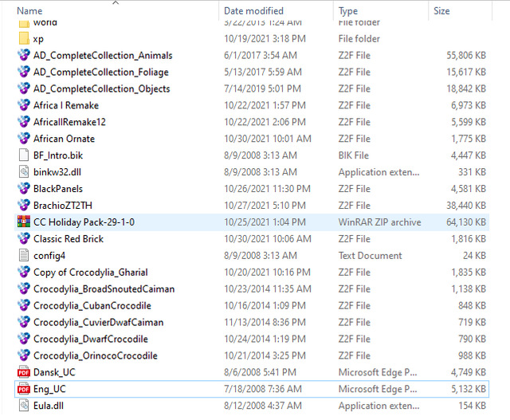This screenshot has height=420, width=510.
Task: Select the Crocodylia_CuvierDwafCaiman file icon
Action: pos(24,322)
